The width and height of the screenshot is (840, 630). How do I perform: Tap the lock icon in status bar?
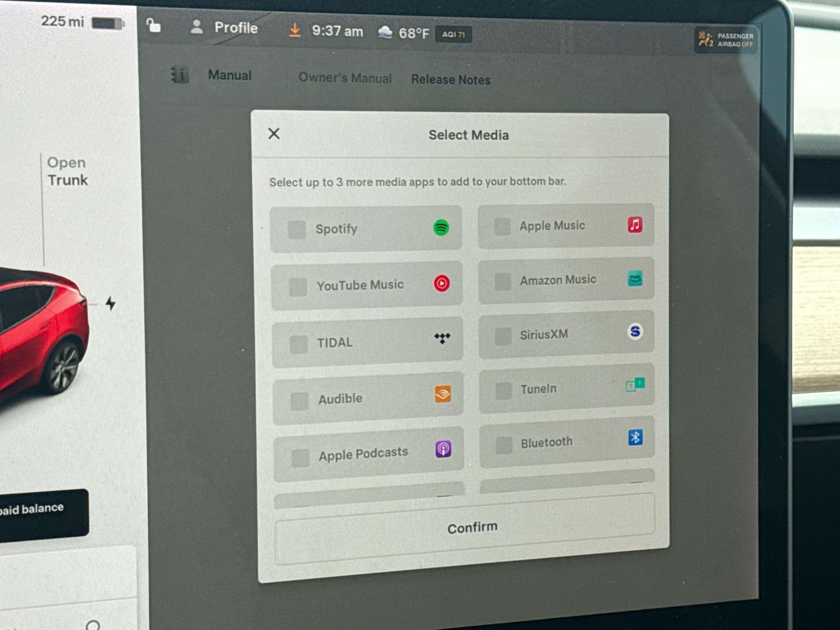[x=153, y=25]
